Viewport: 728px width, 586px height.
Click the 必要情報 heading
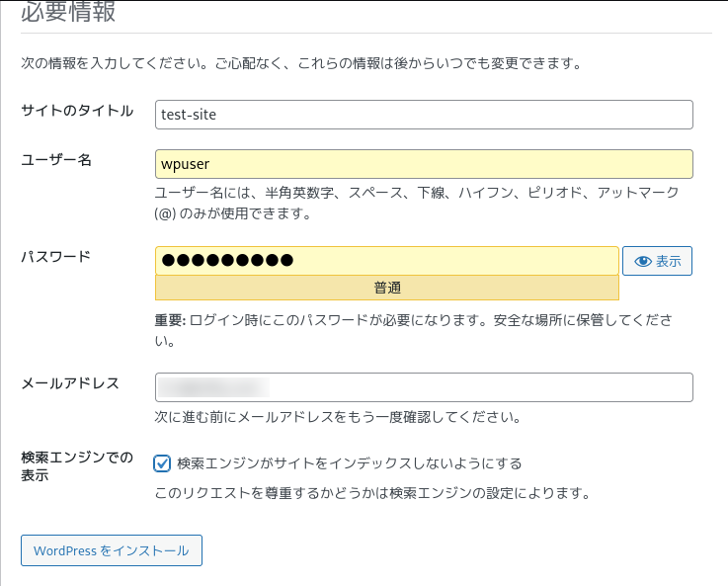coord(68,12)
